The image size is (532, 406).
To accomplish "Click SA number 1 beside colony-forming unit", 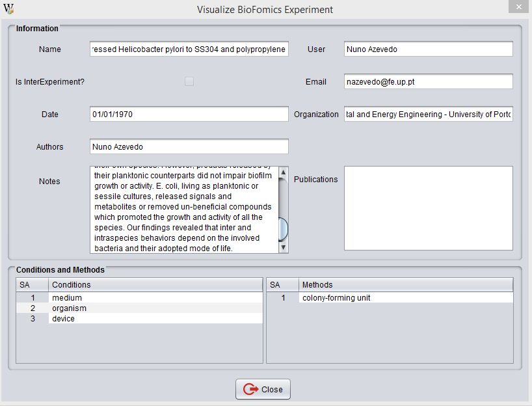I will point(283,298).
